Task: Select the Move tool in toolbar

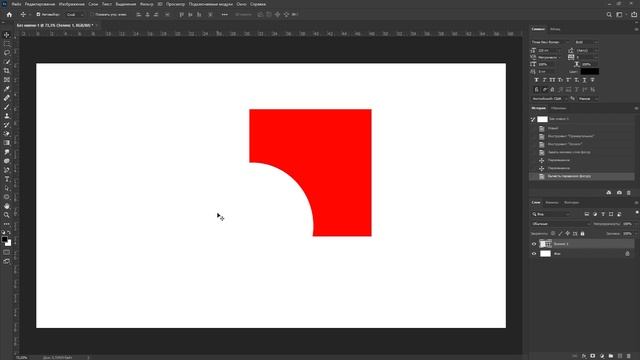Action: (x=7, y=35)
